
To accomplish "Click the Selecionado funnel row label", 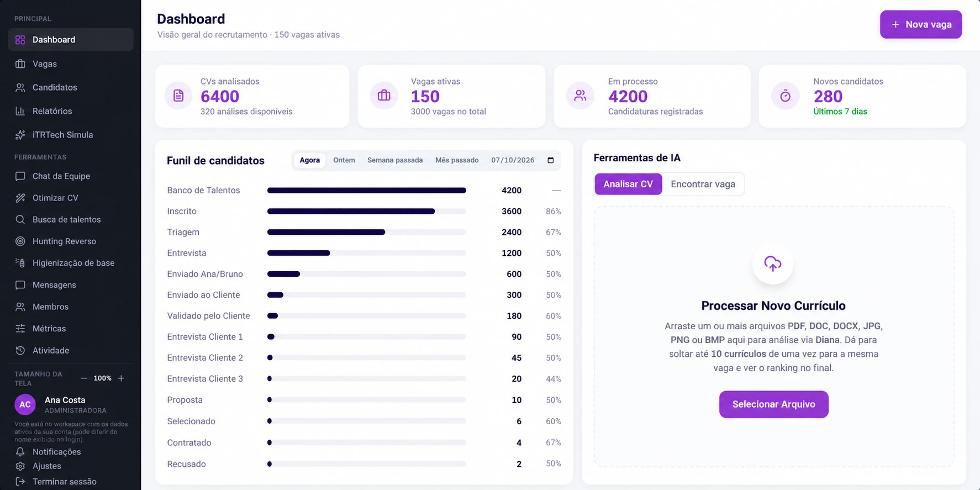I will click(x=191, y=421).
